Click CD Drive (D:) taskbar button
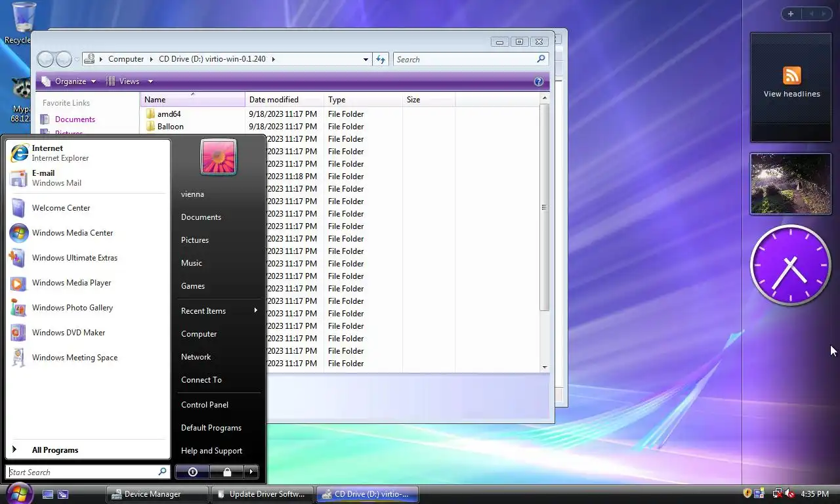 (367, 494)
